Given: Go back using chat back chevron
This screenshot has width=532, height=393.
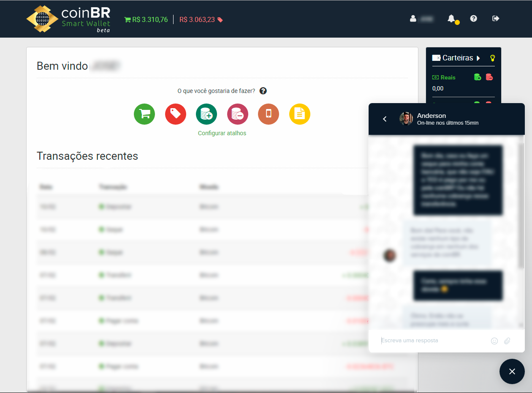Looking at the screenshot, I should tap(385, 119).
